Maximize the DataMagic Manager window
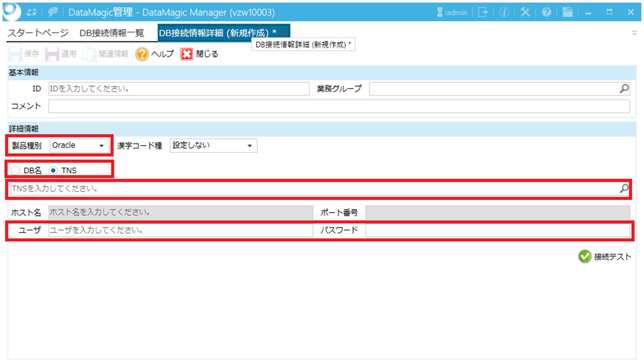This screenshot has height=362, width=644. 609,12
